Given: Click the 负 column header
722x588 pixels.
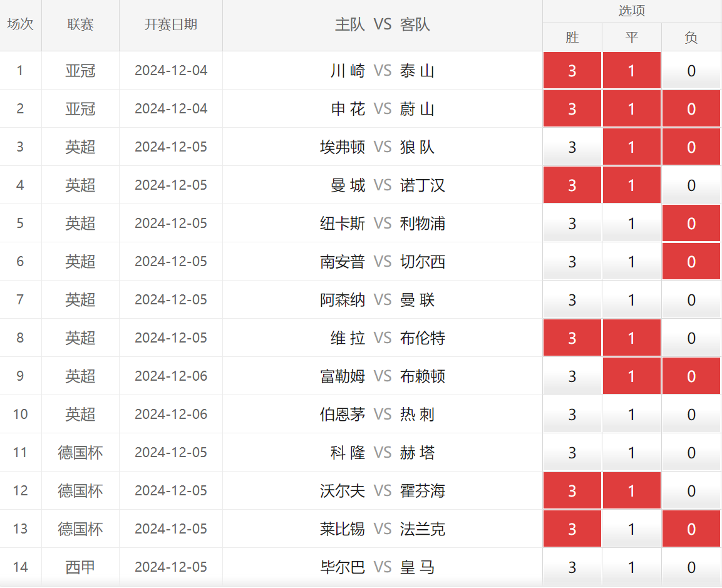Looking at the screenshot, I should pos(691,38).
